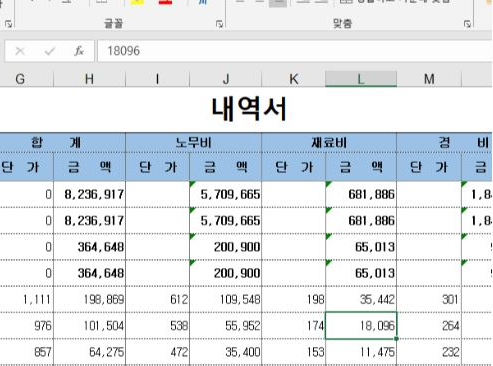
Task: Select the 단 가 header under 노무비
Action: pos(157,167)
